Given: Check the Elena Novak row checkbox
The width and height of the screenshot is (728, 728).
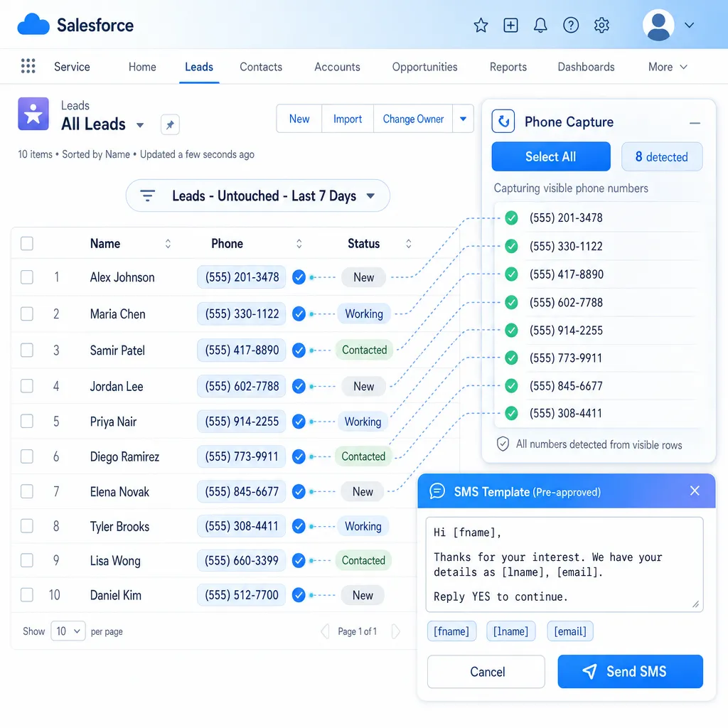Looking at the screenshot, I should coord(27,491).
